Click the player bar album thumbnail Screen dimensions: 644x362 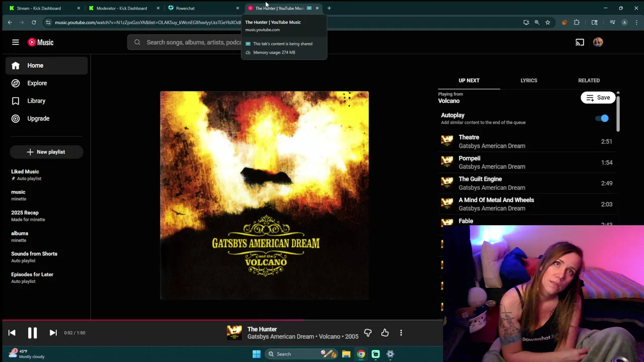(234, 333)
